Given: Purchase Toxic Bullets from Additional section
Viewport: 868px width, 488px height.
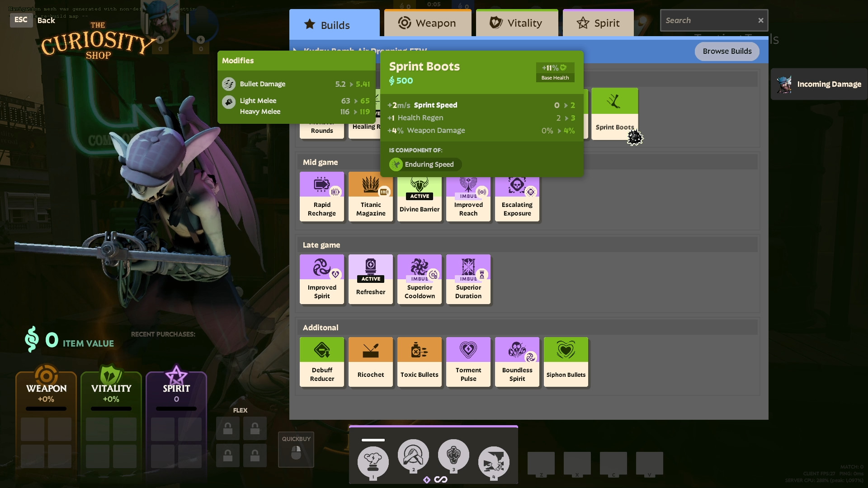Looking at the screenshot, I should 419,361.
